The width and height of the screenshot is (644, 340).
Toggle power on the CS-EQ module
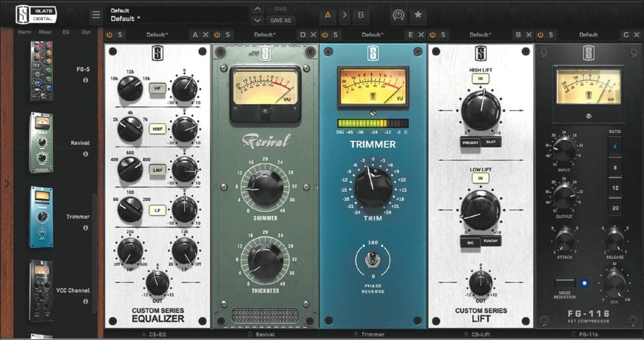click(109, 35)
